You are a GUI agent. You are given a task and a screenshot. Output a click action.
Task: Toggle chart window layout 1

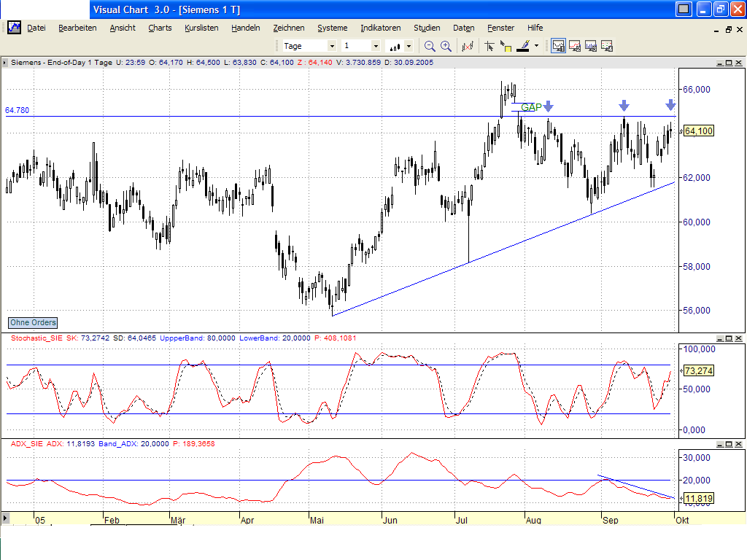(557, 45)
